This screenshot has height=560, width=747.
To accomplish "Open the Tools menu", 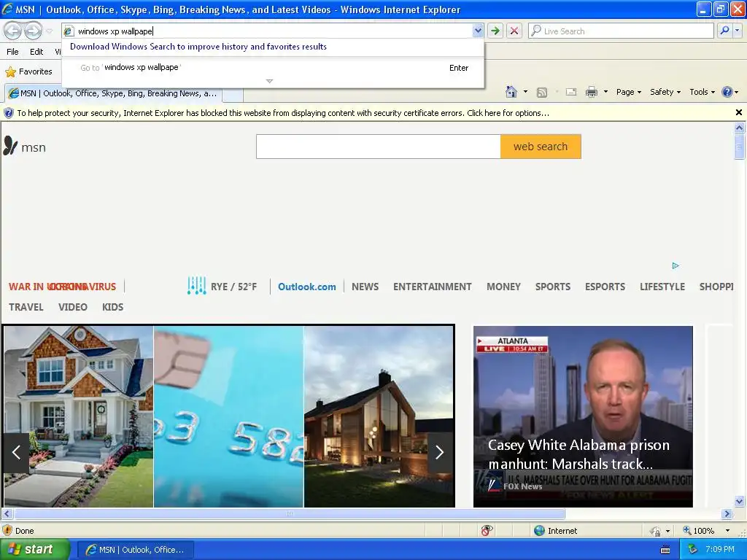I will point(703,92).
